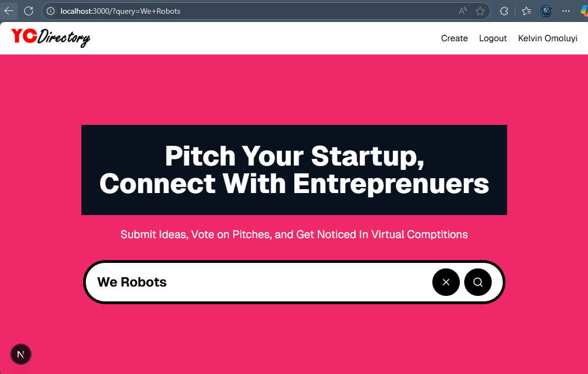This screenshot has height=374, width=588.
Task: Reload the page with the refresh icon
Action: point(28,11)
